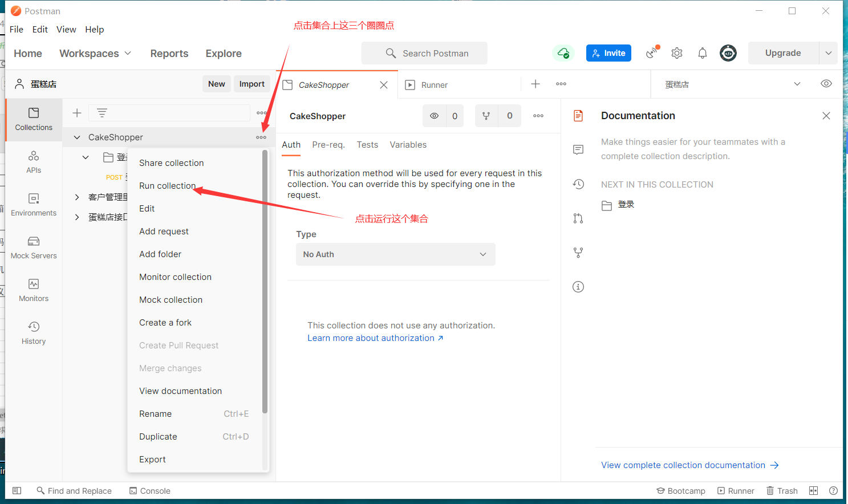Click the context menu scrollbar
The width and height of the screenshot is (848, 504).
click(265, 282)
